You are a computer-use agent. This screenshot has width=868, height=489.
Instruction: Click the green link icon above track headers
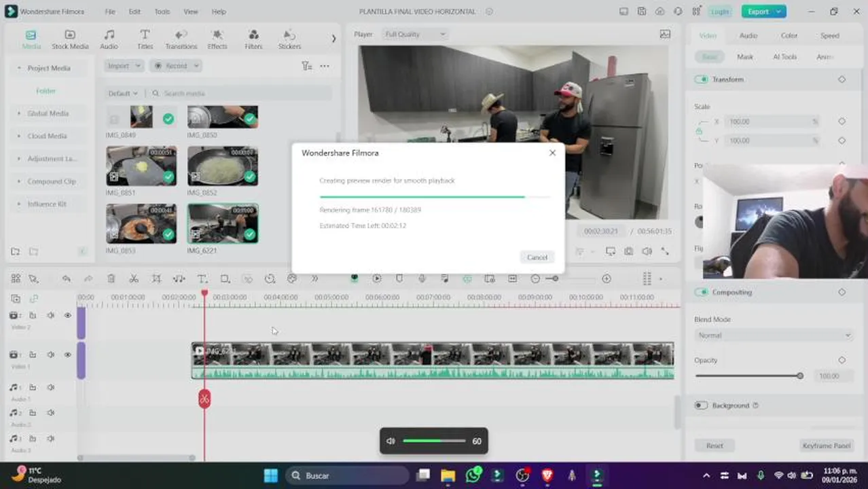pos(33,298)
